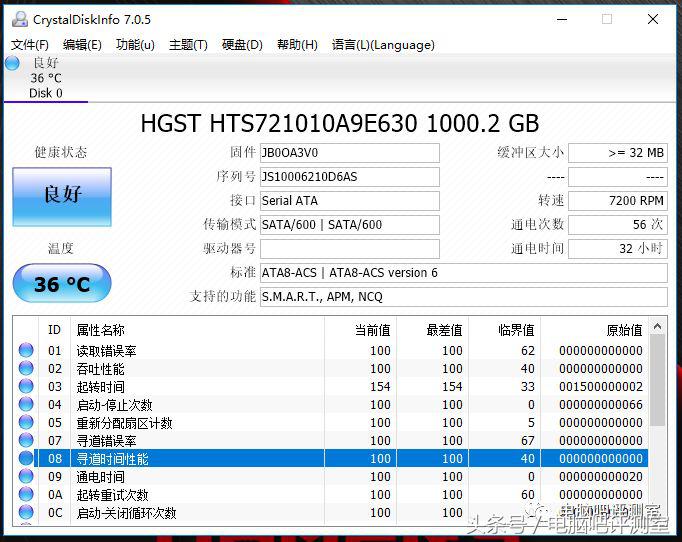Click the 良好 health status button
The width and height of the screenshot is (682, 542).
click(x=62, y=197)
